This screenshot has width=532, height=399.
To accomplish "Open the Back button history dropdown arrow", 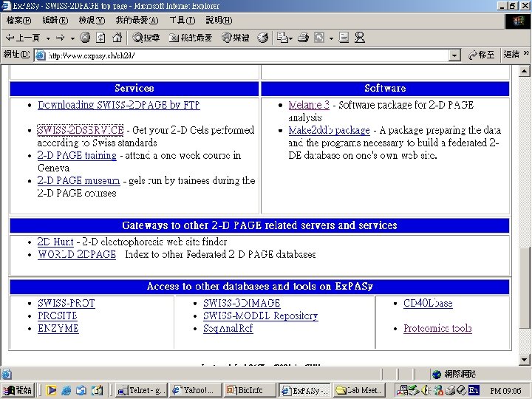I will click(x=48, y=38).
